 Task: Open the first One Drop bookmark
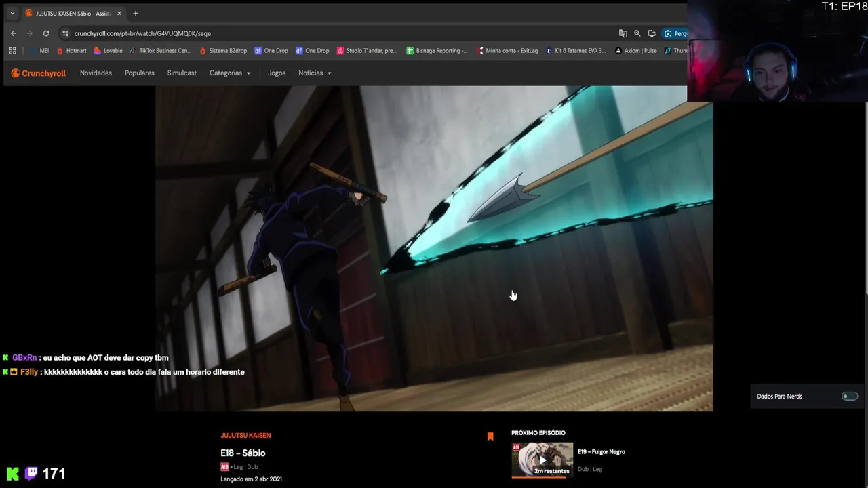click(271, 51)
